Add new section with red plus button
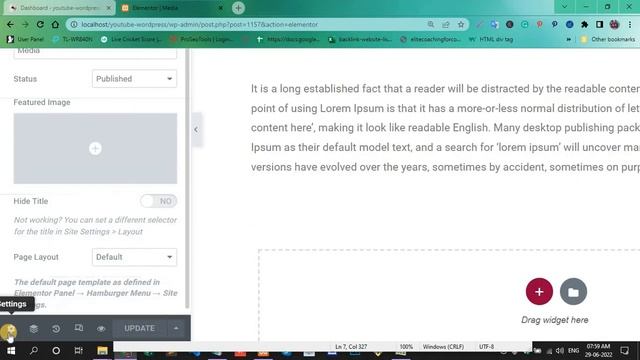The width and height of the screenshot is (640, 360). point(539,291)
